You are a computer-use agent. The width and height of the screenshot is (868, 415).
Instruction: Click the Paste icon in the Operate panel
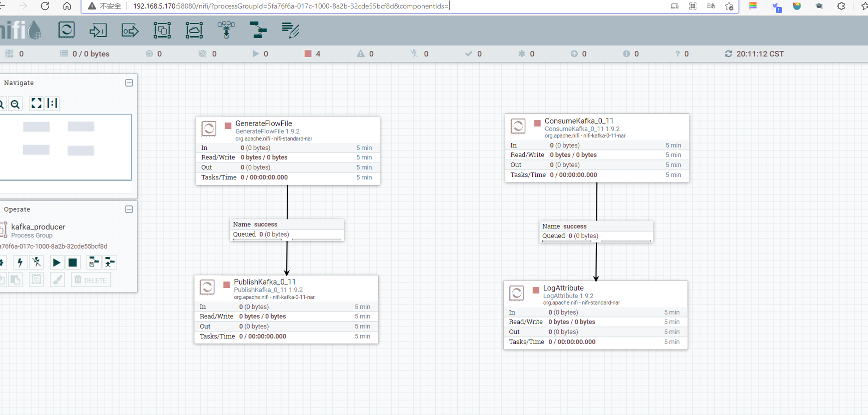click(x=16, y=279)
